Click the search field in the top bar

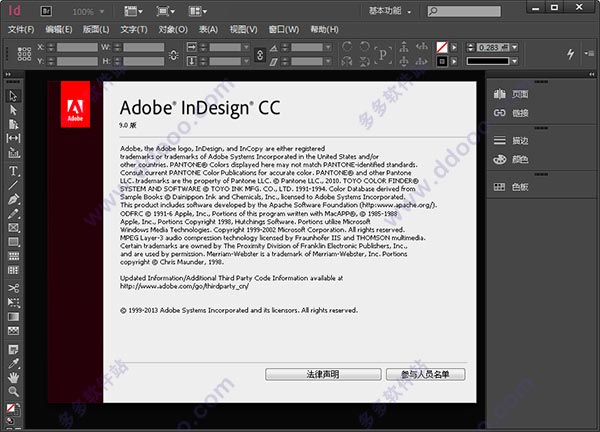pos(464,11)
